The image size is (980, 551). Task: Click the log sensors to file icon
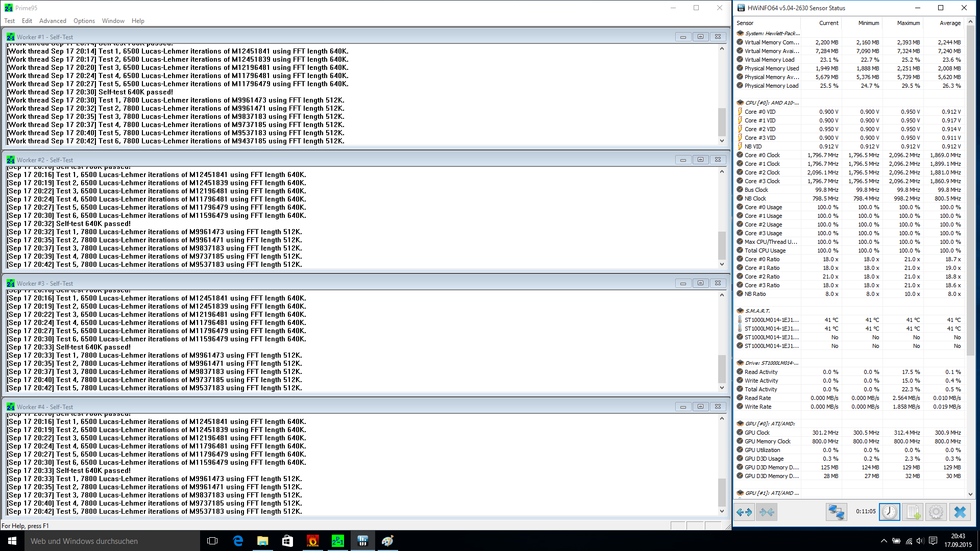(913, 512)
